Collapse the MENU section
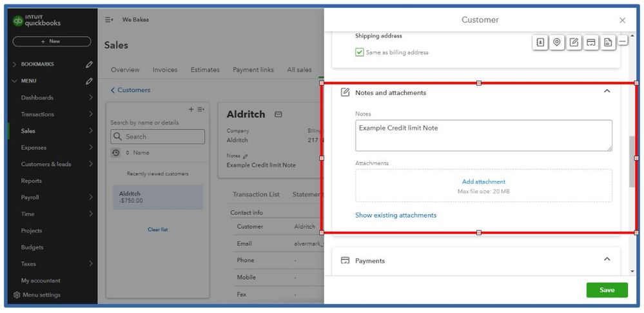The image size is (644, 313). click(x=15, y=81)
